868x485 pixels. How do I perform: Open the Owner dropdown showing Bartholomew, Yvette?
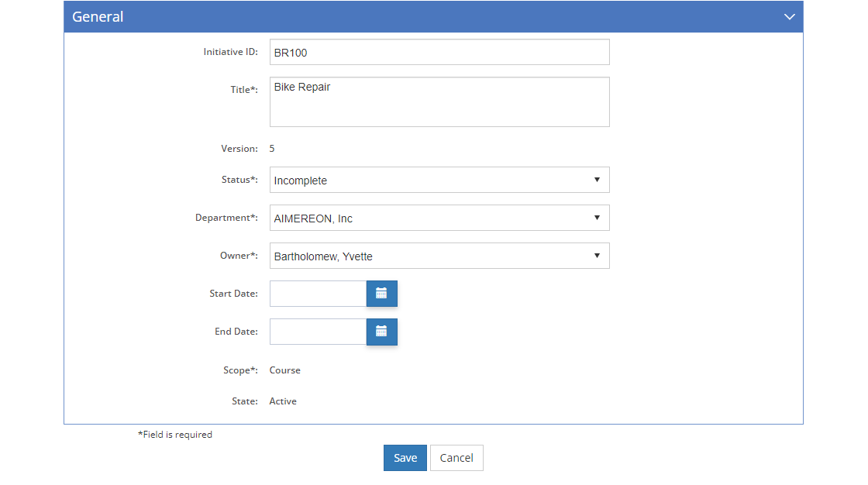click(x=439, y=256)
